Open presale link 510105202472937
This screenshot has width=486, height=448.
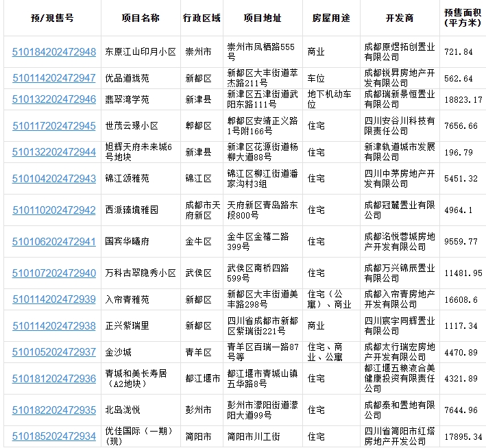pos(54,352)
